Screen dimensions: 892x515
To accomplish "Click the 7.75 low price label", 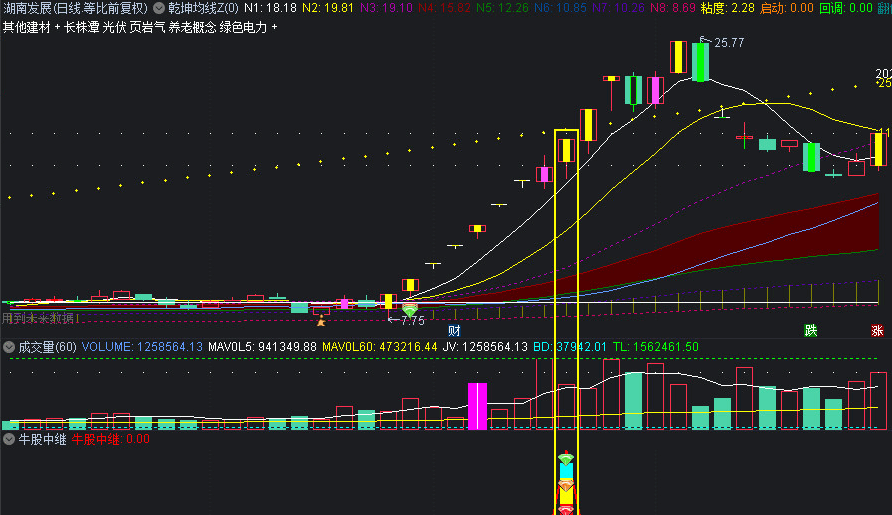I will (x=412, y=320).
